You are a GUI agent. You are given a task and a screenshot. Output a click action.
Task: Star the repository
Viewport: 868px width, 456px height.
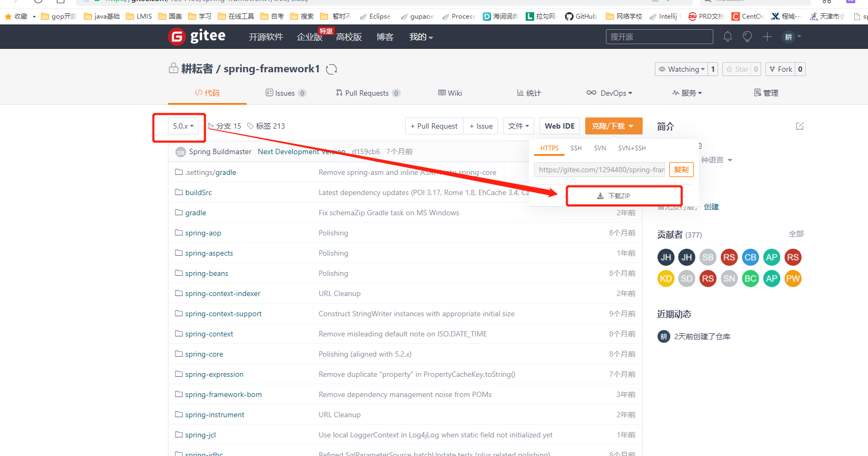coord(737,69)
